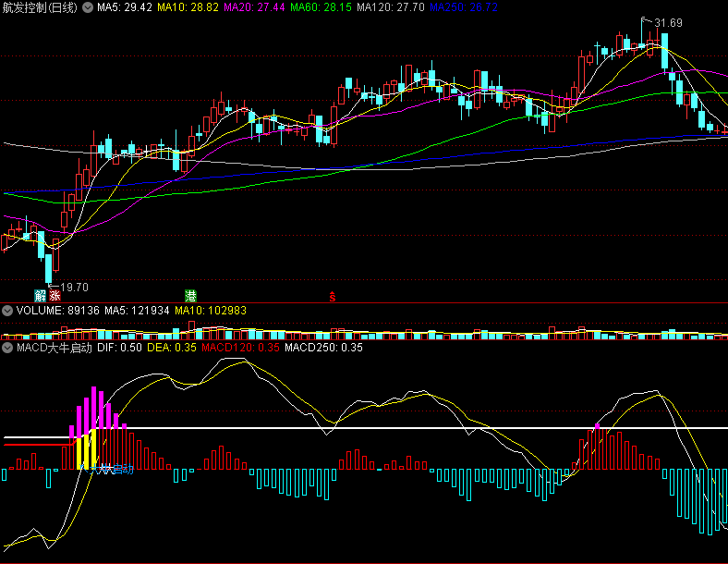728x564 pixels.
Task: Select the MA120: 27.70 label
Action: (391, 7)
